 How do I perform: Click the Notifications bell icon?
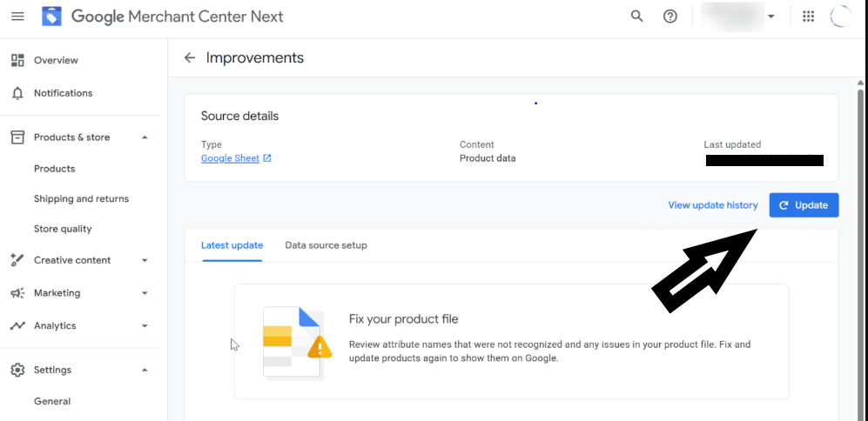click(17, 93)
